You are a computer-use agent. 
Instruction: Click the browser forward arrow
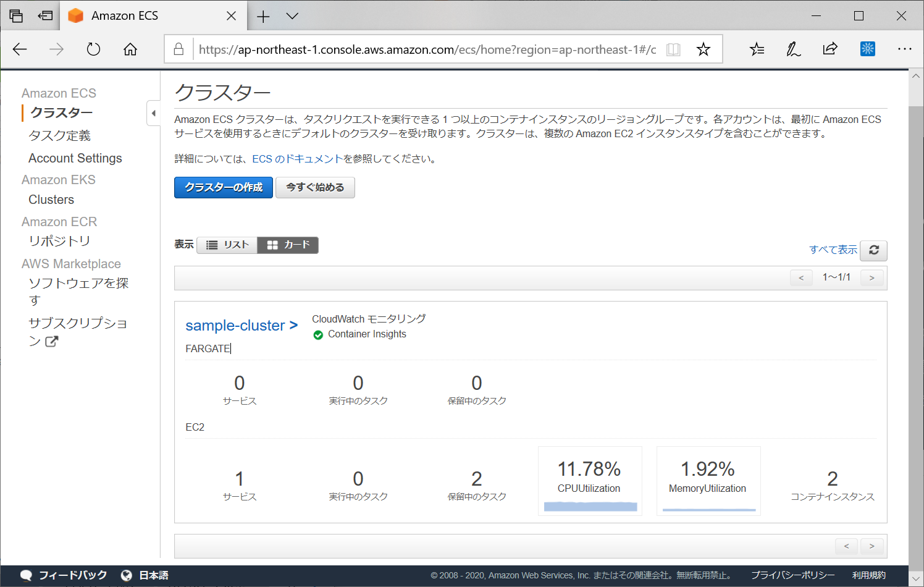(56, 49)
